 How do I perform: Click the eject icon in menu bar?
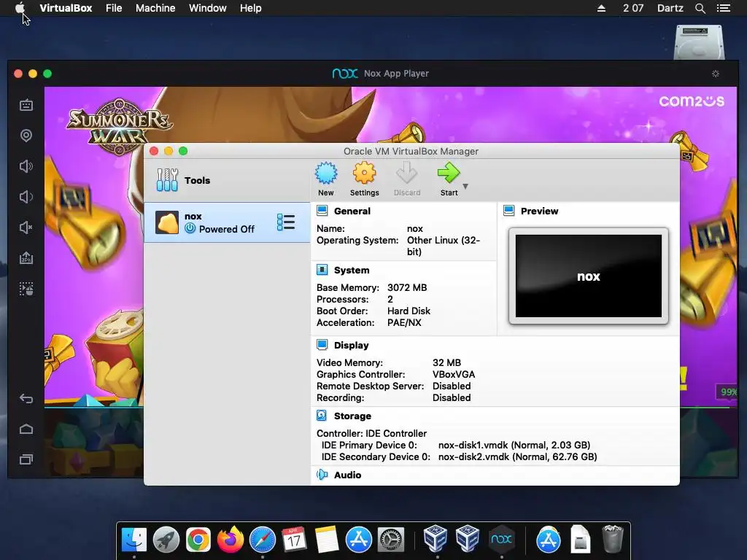[x=601, y=8]
